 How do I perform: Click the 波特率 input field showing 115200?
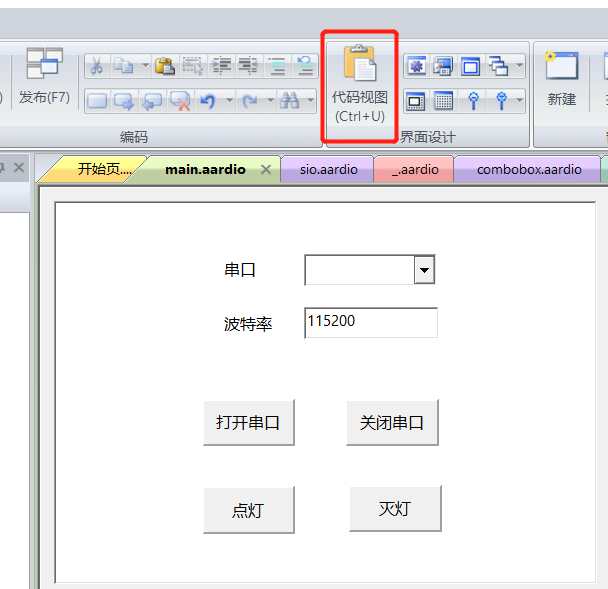point(371,323)
